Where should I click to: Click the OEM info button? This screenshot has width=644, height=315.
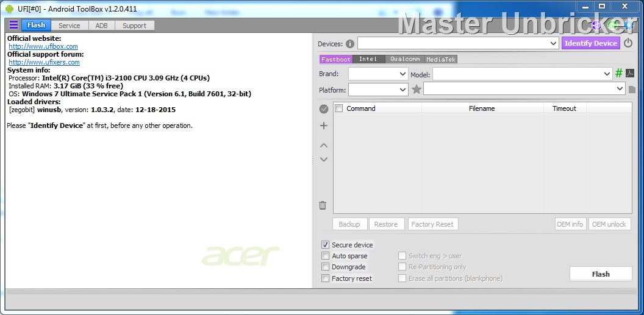click(x=570, y=224)
